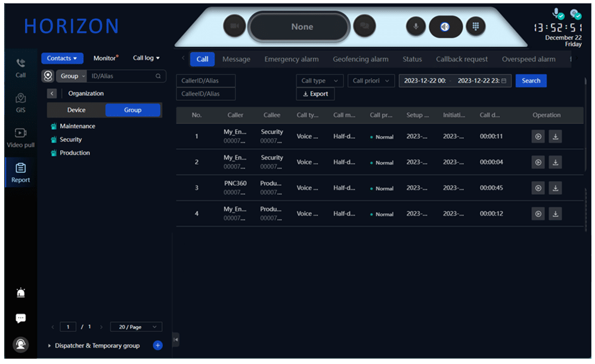Open the GIS map view in sidebar
Image resolution: width=595 pixels, height=364 pixels.
[20, 102]
